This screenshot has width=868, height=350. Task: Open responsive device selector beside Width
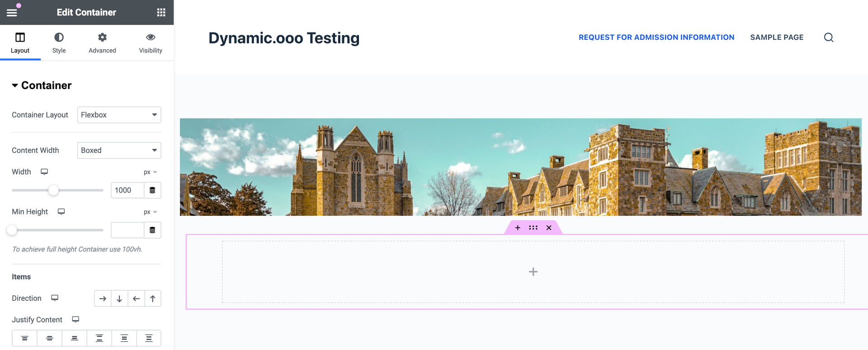pyautogui.click(x=44, y=172)
